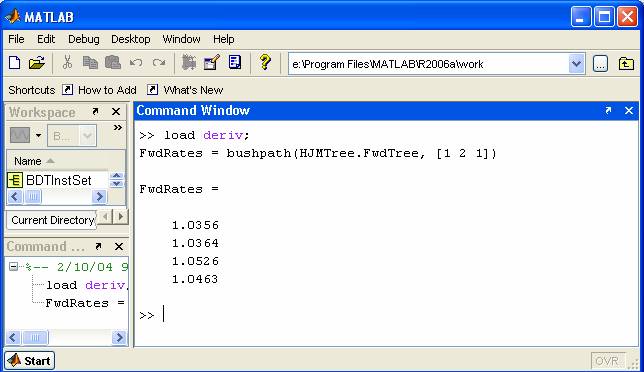Open the Desktop menu

[131, 39]
